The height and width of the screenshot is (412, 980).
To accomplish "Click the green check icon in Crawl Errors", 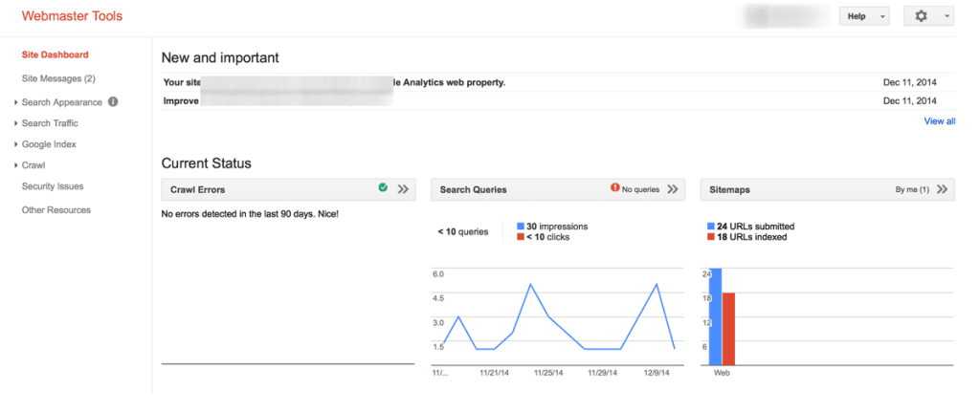I will point(383,187).
